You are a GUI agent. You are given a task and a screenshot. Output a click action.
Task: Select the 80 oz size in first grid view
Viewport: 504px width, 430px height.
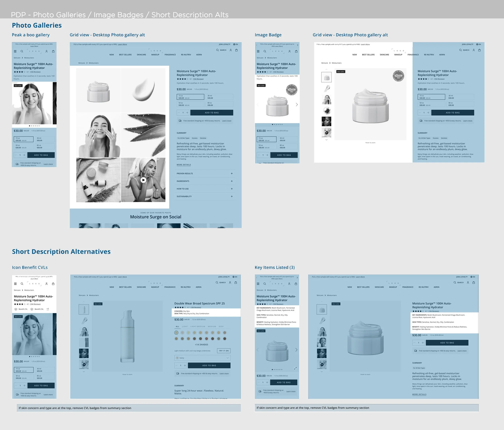pyautogui.click(x=219, y=104)
